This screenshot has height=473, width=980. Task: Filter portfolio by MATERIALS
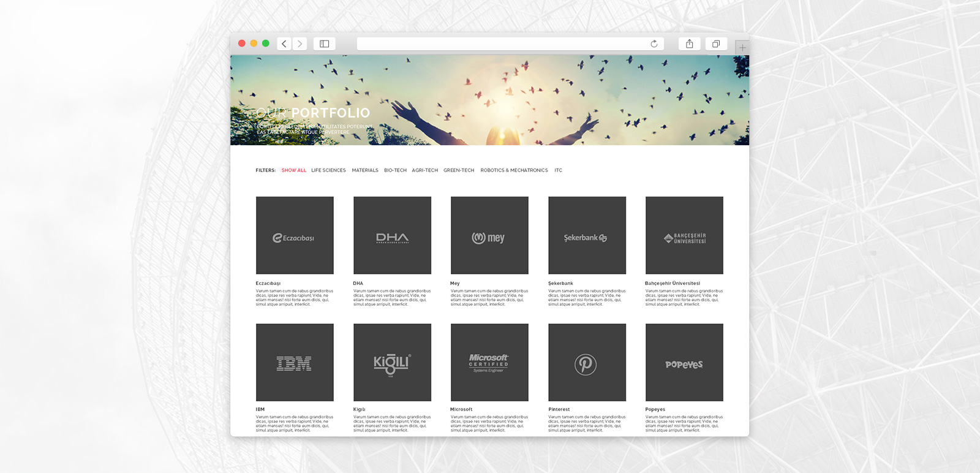click(365, 170)
